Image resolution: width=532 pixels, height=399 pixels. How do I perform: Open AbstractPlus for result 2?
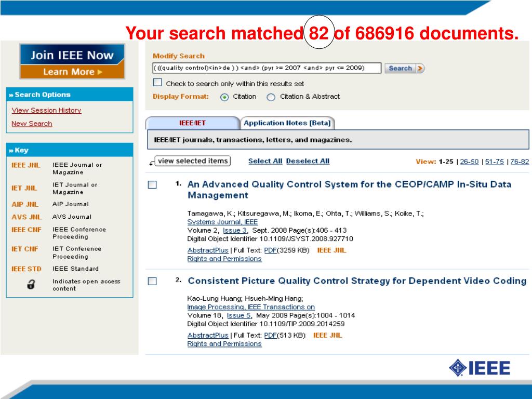208,336
